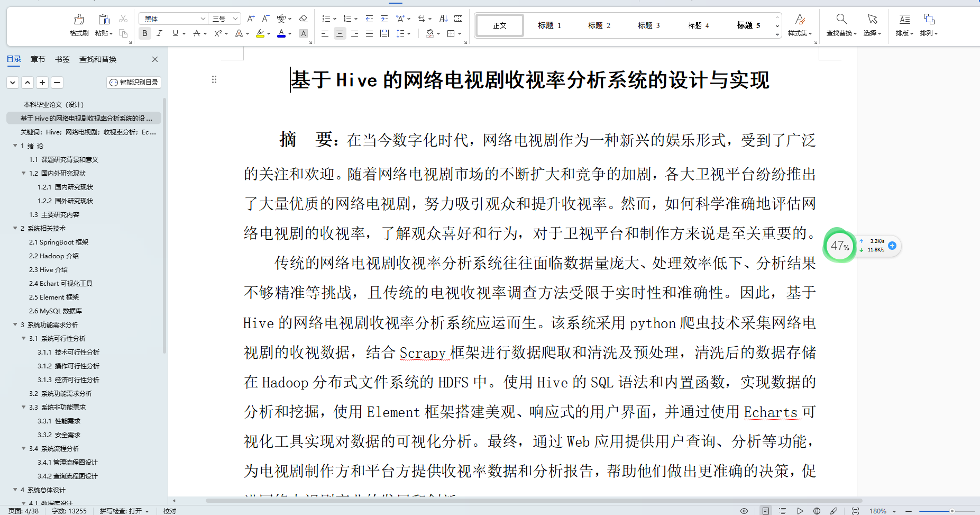Select 2.6 MySQL 数据库 outline entry

click(x=56, y=311)
